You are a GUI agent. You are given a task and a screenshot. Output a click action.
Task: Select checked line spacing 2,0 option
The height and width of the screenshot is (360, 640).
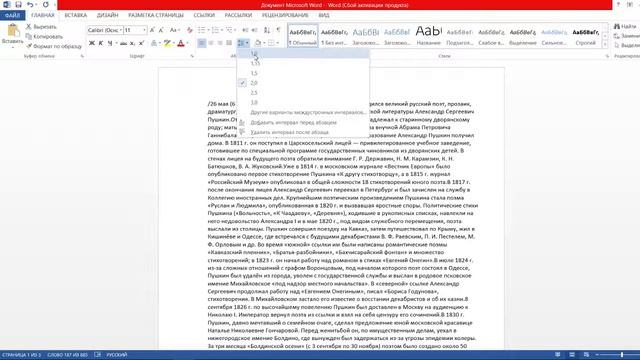click(303, 83)
